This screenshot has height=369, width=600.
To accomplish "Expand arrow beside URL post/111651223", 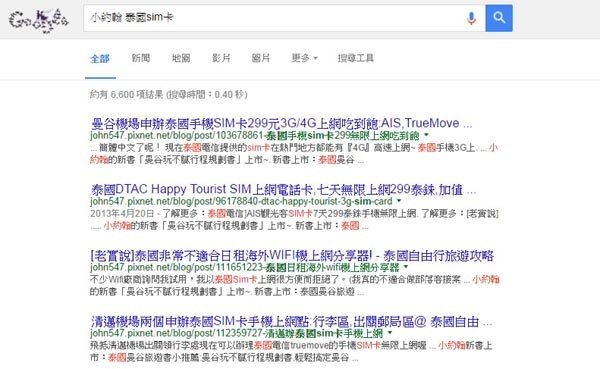I will coord(406,266).
